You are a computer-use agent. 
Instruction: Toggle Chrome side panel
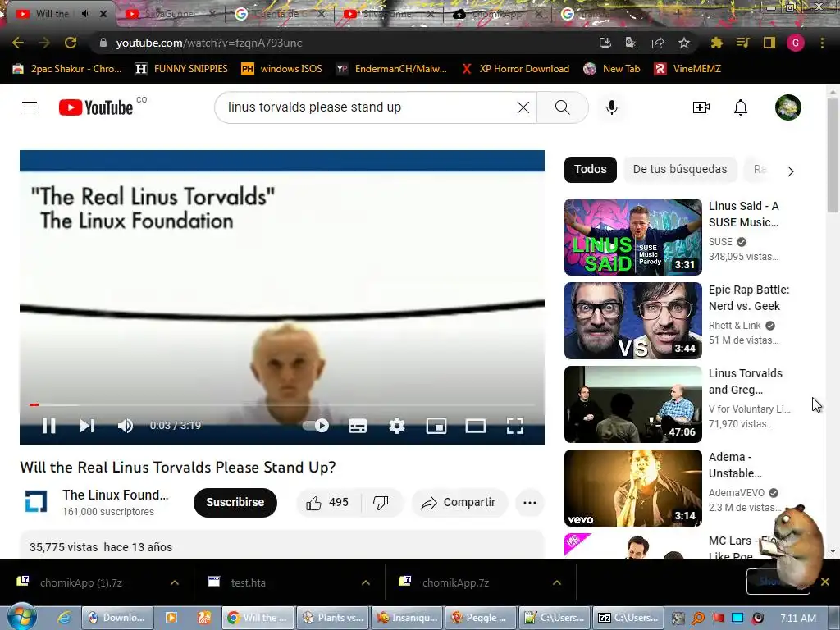pyautogui.click(x=769, y=43)
